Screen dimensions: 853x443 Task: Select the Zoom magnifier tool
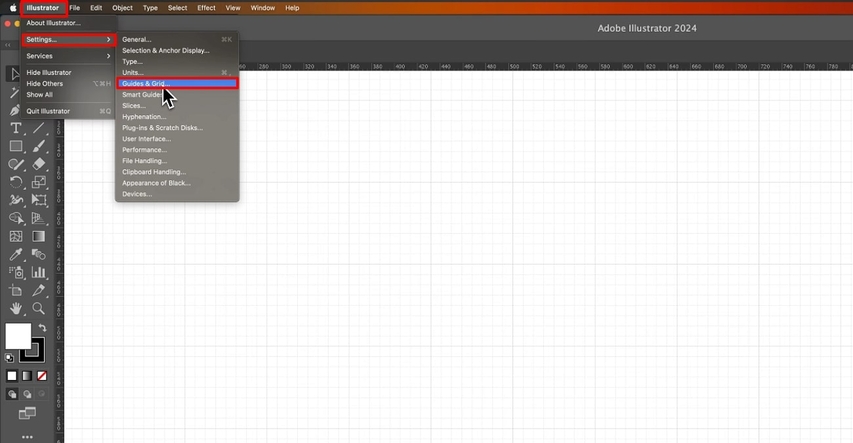point(39,308)
